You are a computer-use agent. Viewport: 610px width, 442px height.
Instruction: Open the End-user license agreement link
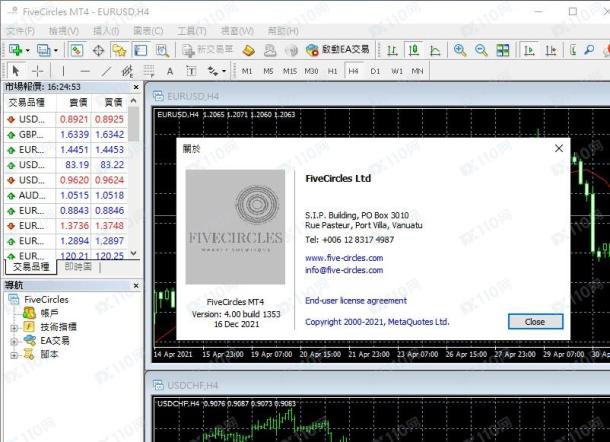pos(356,300)
